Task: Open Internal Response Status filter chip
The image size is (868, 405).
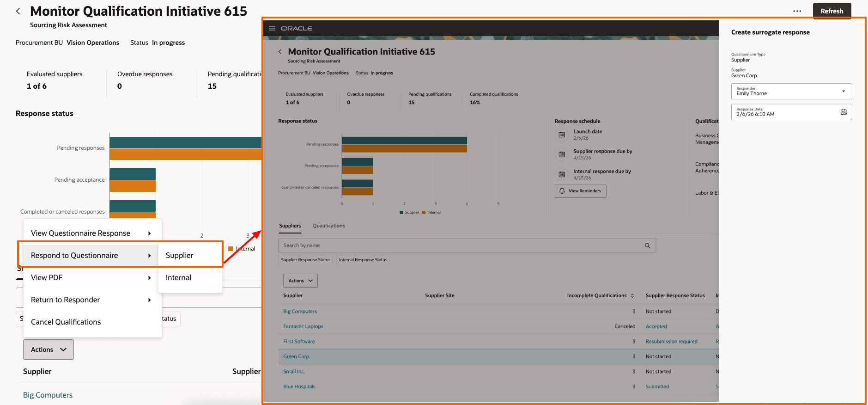Action: point(363,260)
